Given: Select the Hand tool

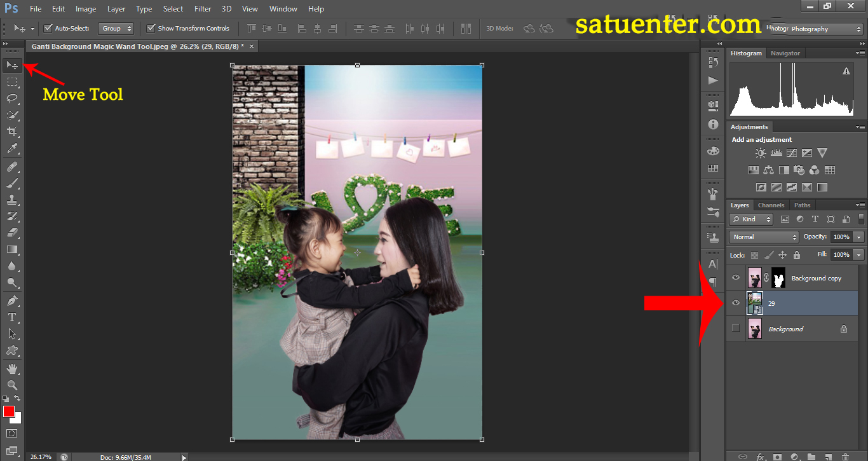Looking at the screenshot, I should click(x=12, y=368).
